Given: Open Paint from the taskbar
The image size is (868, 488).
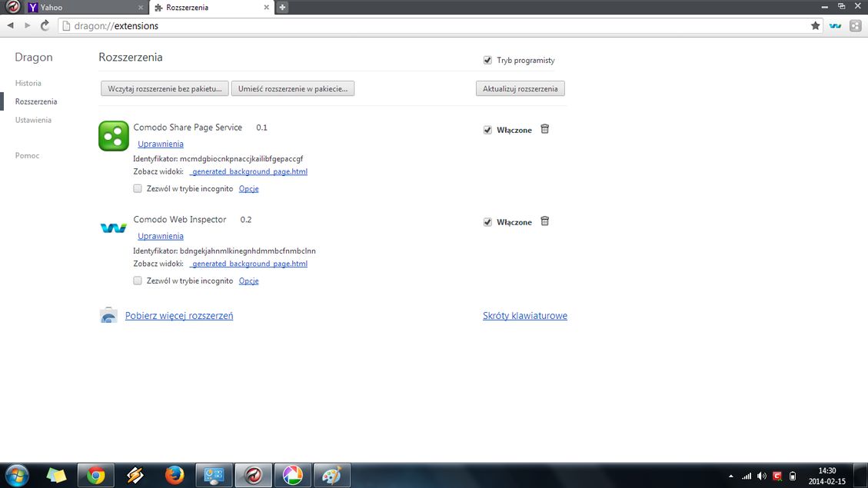Looking at the screenshot, I should click(x=332, y=475).
